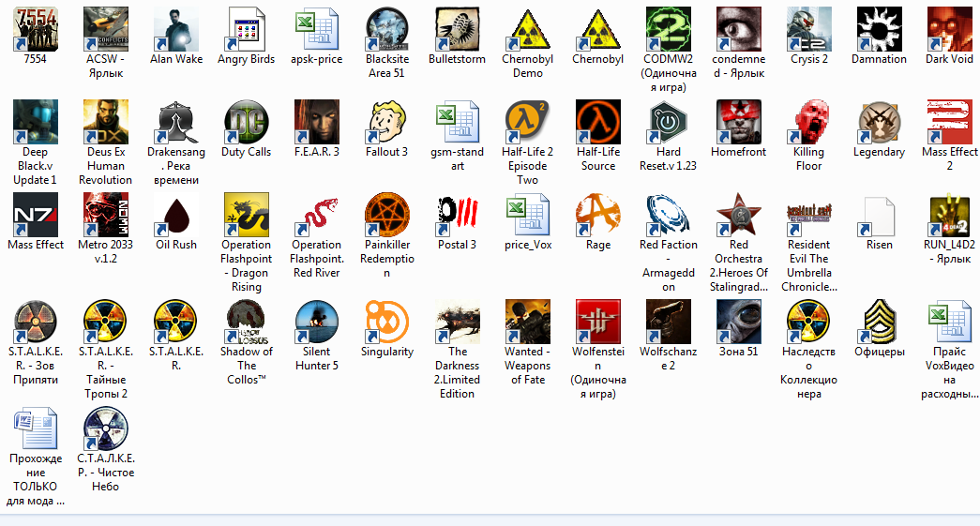This screenshot has height=526, width=980.
Task: Select Наследство Коллекционера shortcut
Action: pos(808,322)
